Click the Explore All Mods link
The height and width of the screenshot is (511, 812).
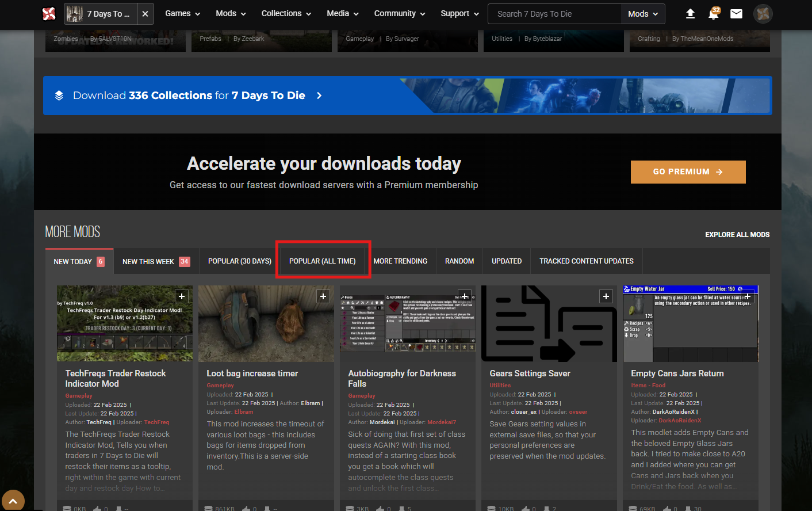(x=737, y=235)
